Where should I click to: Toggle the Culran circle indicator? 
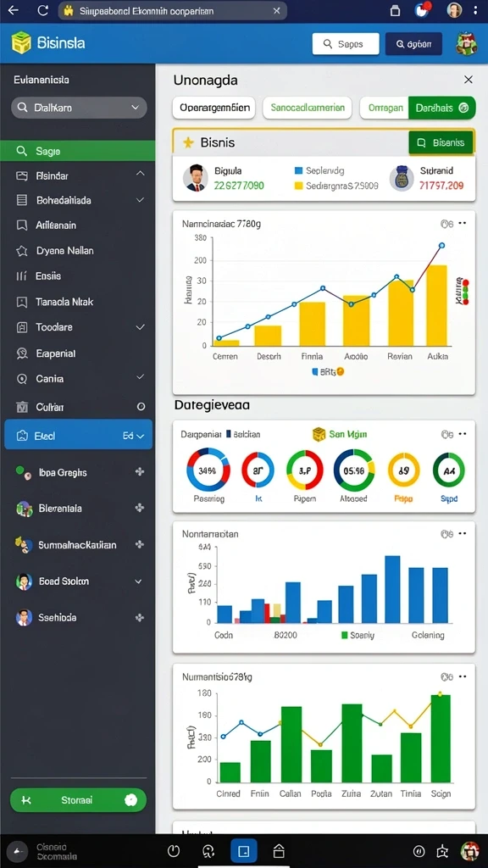pos(141,407)
